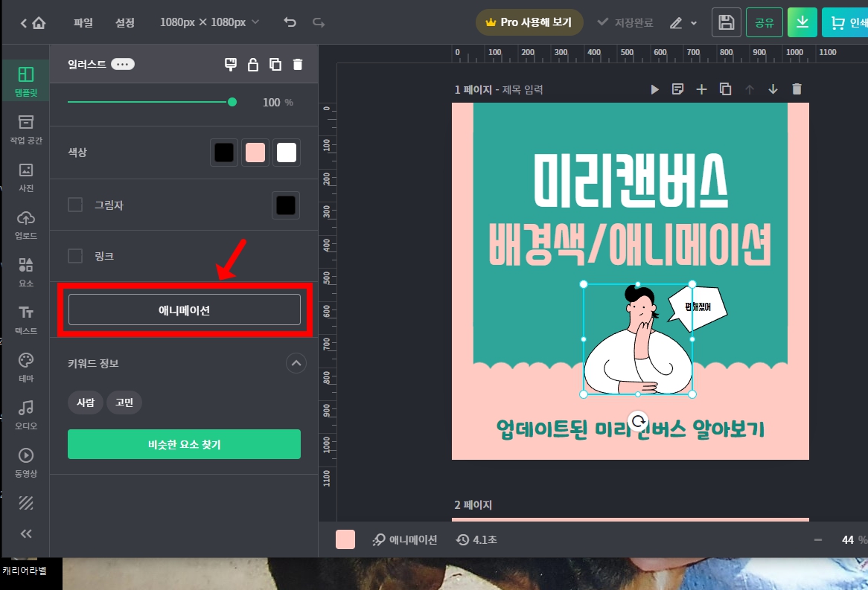Click the duplicate icon for the illustration
Image resolution: width=868 pixels, height=590 pixels.
pyautogui.click(x=275, y=64)
